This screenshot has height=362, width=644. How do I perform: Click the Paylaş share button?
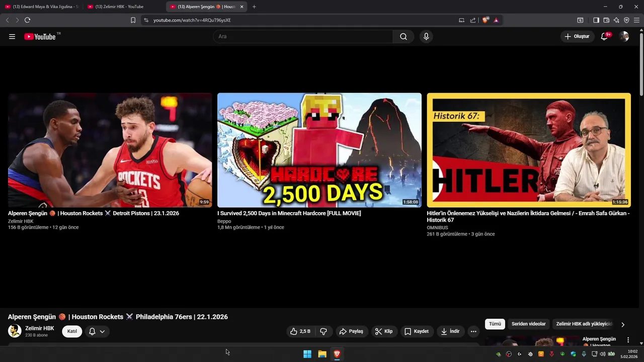pyautogui.click(x=351, y=331)
